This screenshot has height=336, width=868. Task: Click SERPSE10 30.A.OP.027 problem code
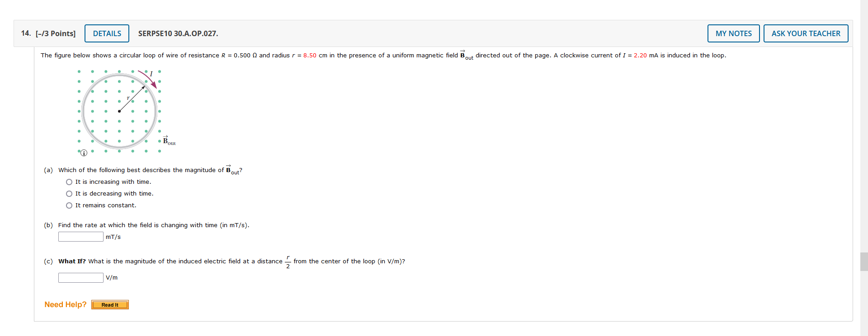tap(178, 33)
